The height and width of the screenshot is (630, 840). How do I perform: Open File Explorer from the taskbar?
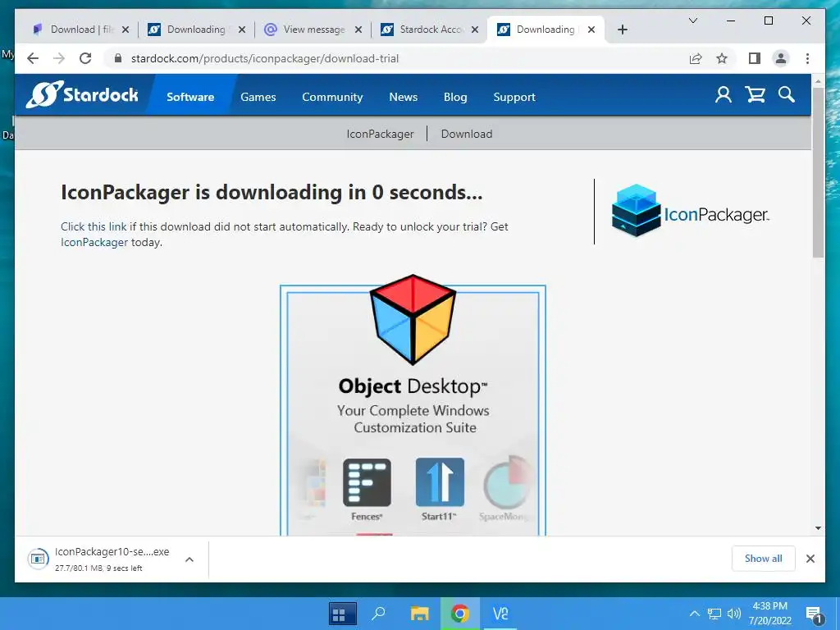419,614
